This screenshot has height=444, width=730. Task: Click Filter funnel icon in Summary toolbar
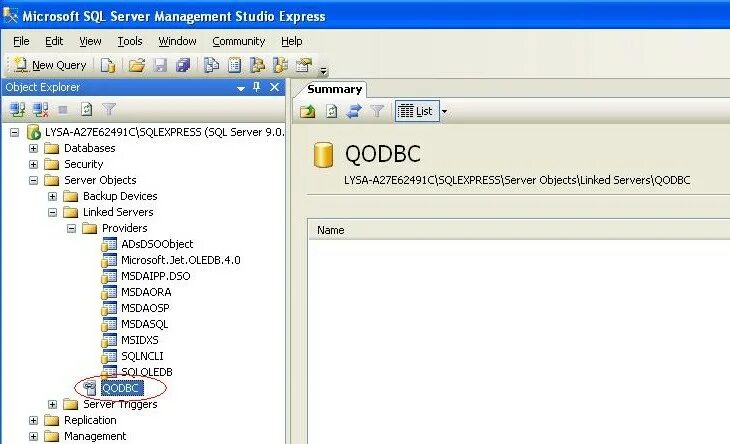pos(377,111)
